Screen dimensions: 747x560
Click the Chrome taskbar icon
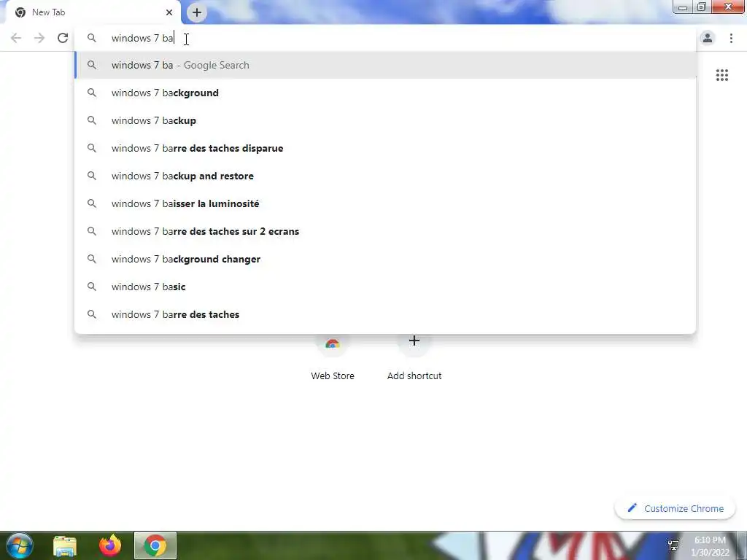[155, 545]
